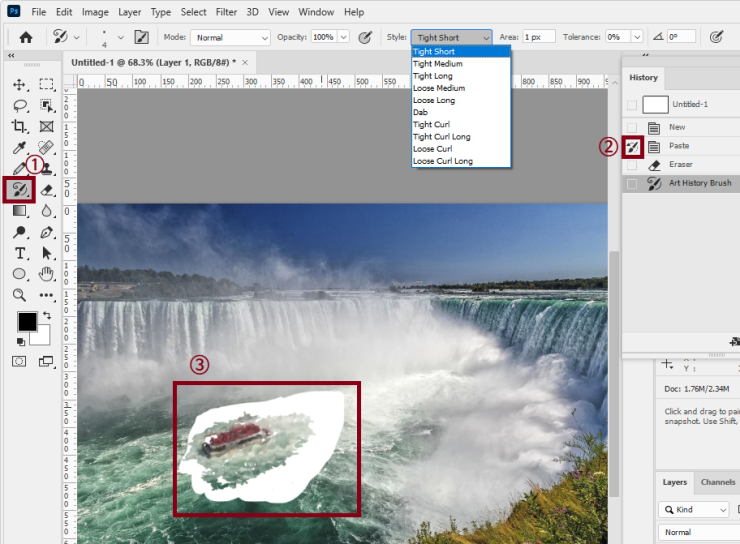Open the Tolerance dropdown arrow
Image resolution: width=740 pixels, height=544 pixels.
(637, 37)
